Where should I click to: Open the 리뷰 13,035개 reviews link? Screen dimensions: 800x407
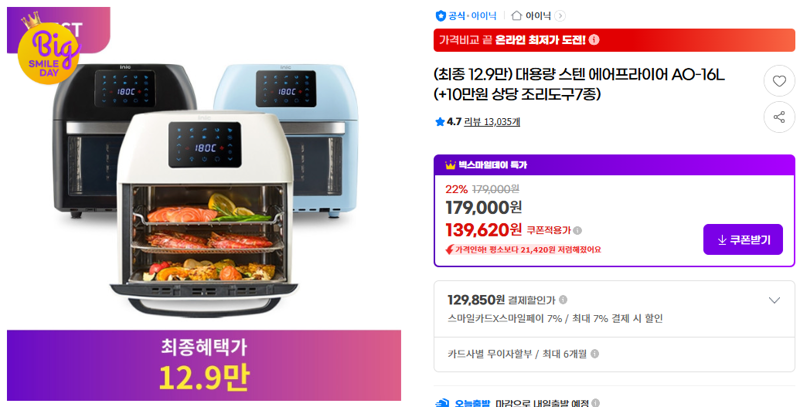click(x=492, y=122)
